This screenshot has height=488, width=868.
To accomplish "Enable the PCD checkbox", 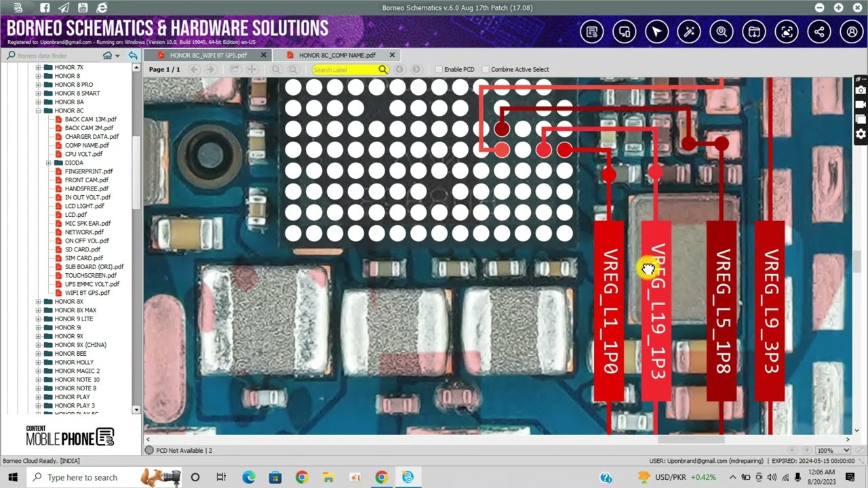I will click(x=439, y=69).
